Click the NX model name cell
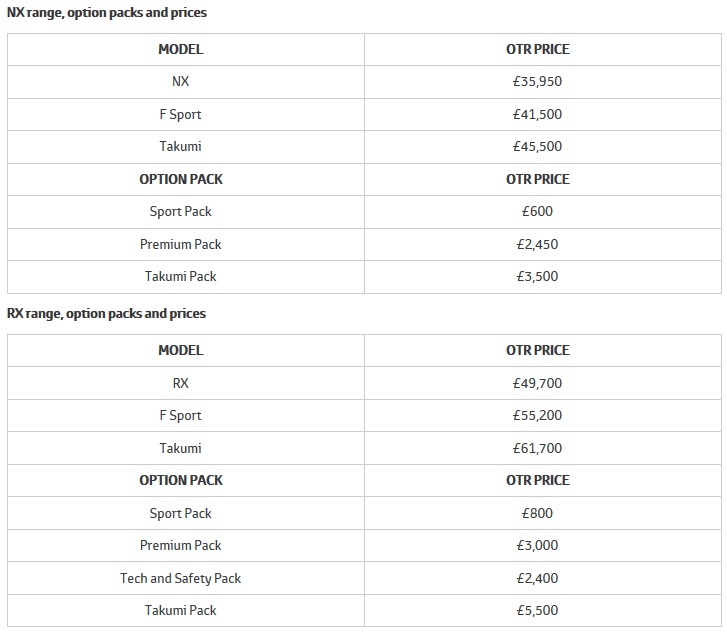Viewport: 727px width, 632px height. pyautogui.click(x=180, y=82)
